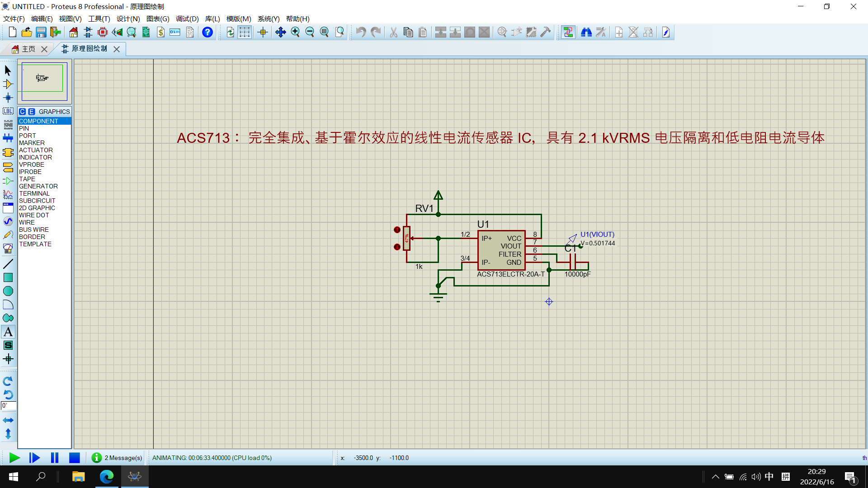
Task: Click the Zoom to Area icon
Action: click(340, 32)
